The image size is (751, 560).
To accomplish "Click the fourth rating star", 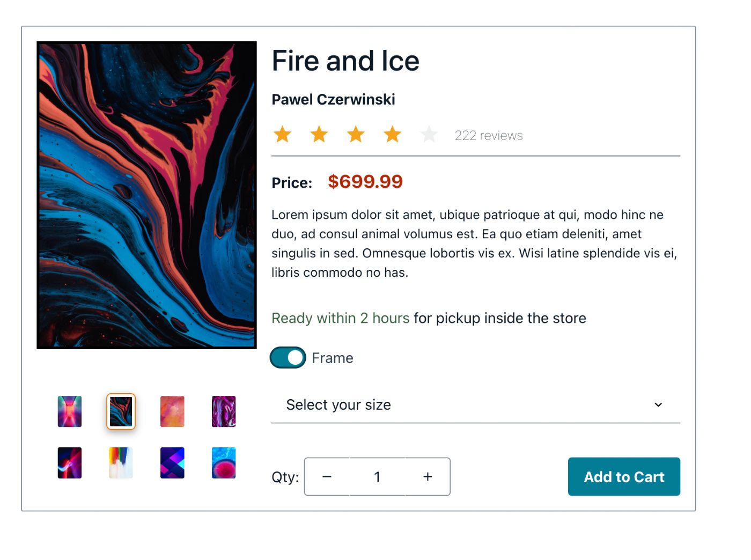I will coord(393,134).
